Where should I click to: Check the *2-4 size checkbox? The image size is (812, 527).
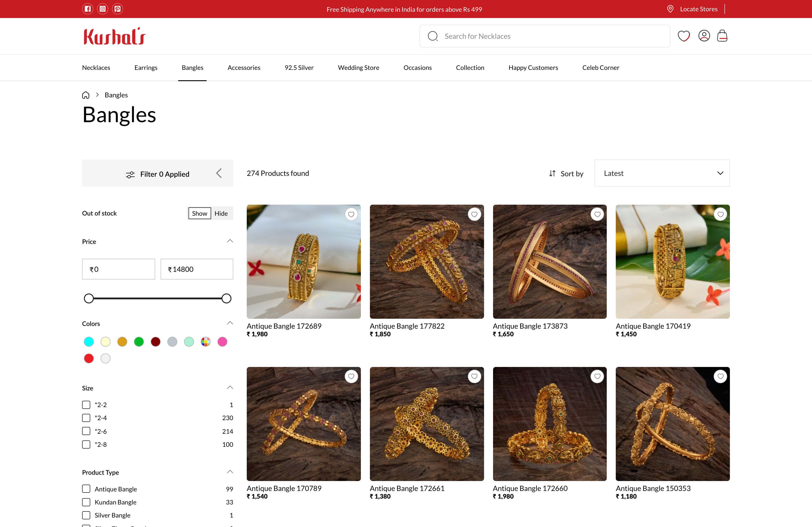pos(86,418)
